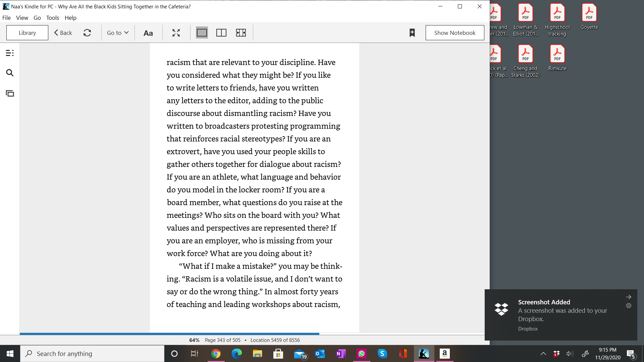
Task: Open Dropbox notification settings gear
Action: pos(629,306)
